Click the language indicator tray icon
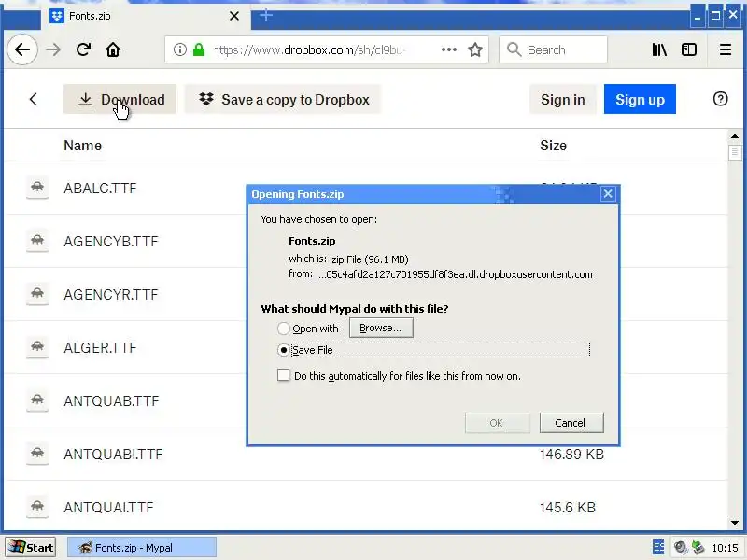The width and height of the screenshot is (747, 560). coord(658,547)
